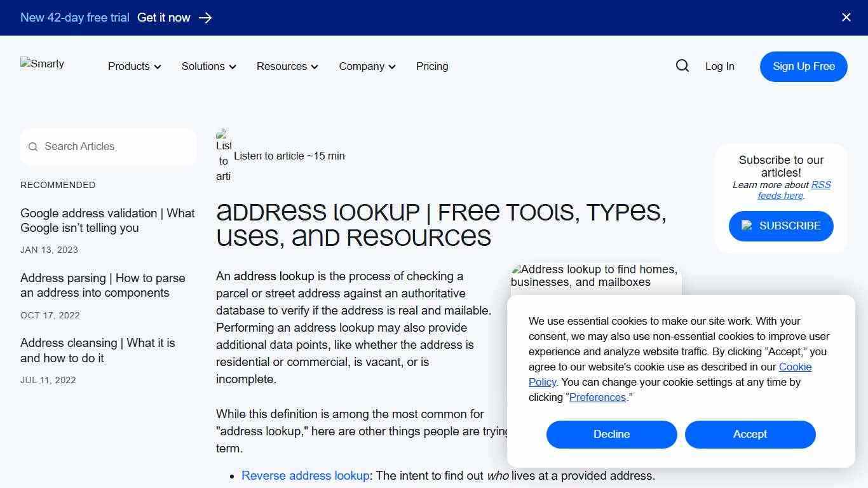868x488 pixels.
Task: Click the magnifier inside the Search Articles box
Action: click(x=32, y=147)
